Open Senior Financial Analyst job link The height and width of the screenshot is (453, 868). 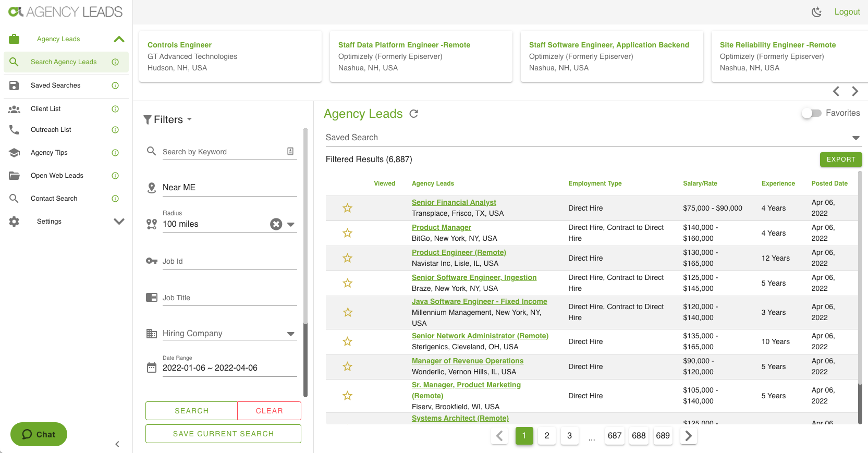tap(454, 202)
